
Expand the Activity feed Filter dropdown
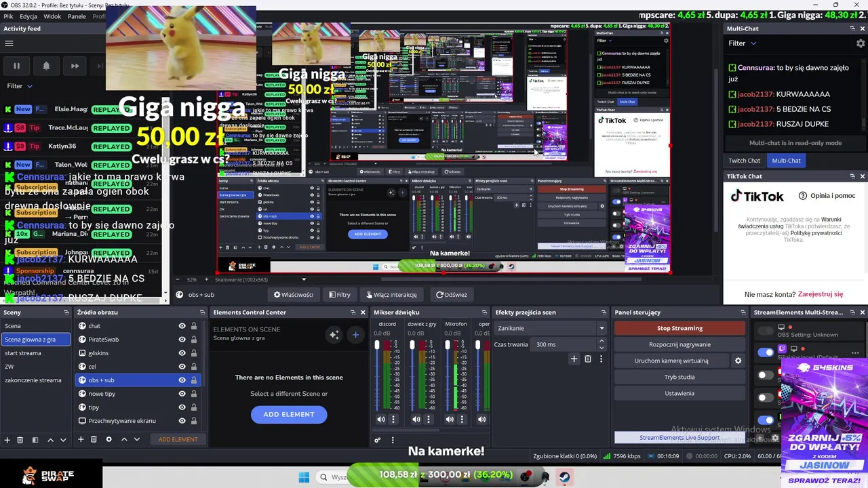[20, 86]
